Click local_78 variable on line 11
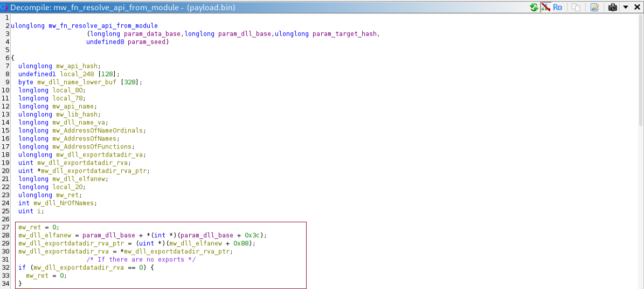Image resolution: width=644 pixels, height=289 pixels. pos(67,98)
